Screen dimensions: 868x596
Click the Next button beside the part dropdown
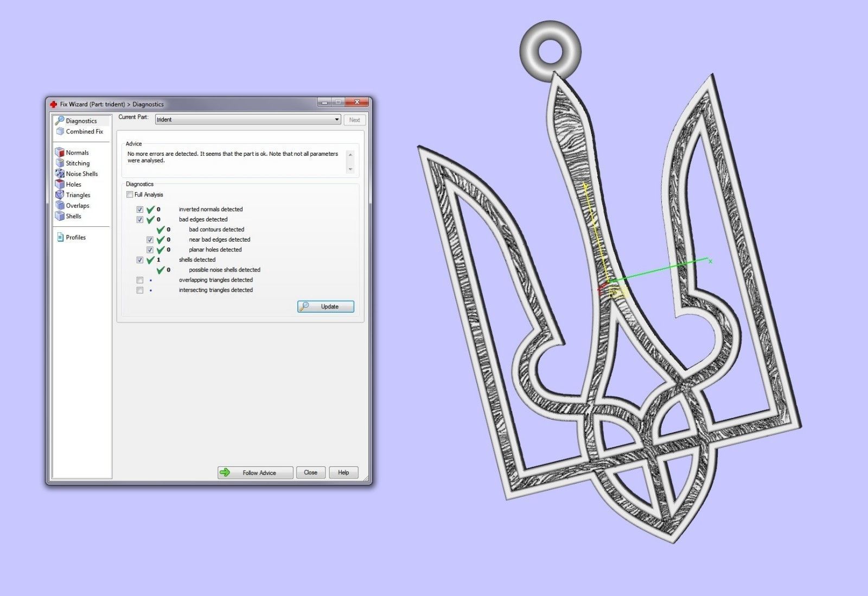[x=355, y=120]
